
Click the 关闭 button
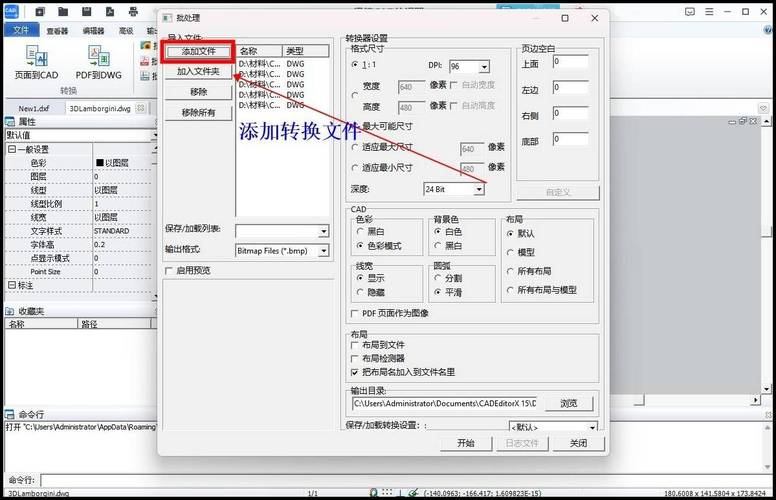pos(579,443)
